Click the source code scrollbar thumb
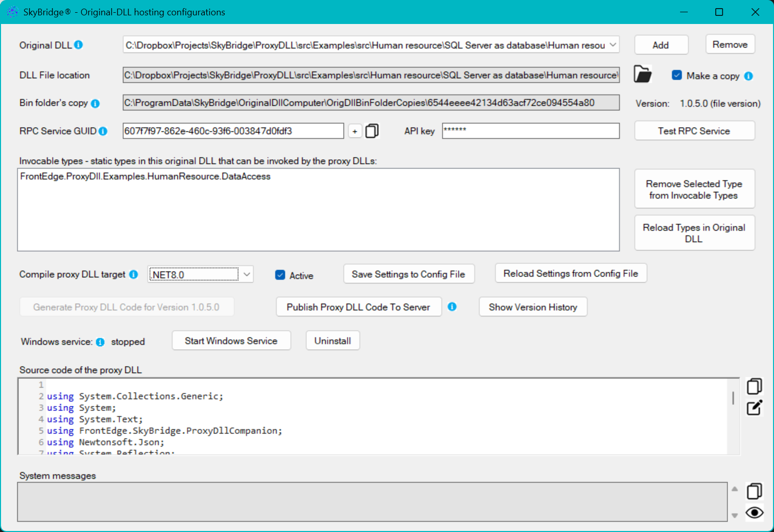 pos(733,398)
